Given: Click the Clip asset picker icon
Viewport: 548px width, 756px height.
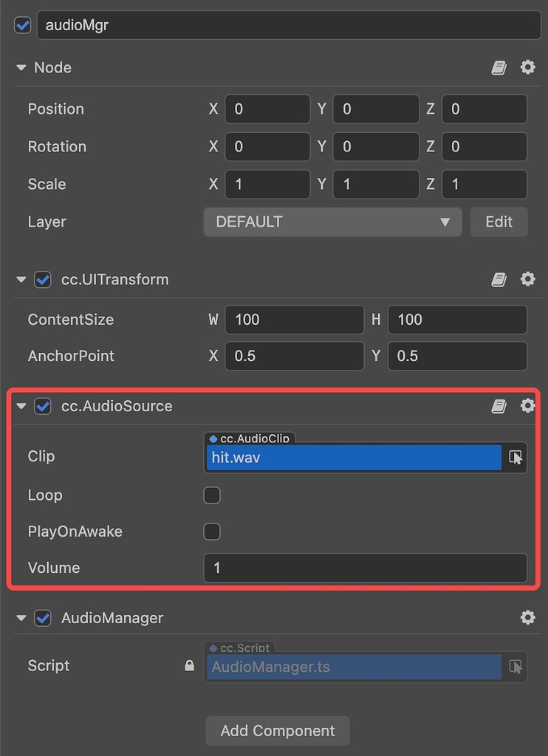Looking at the screenshot, I should pos(516,458).
